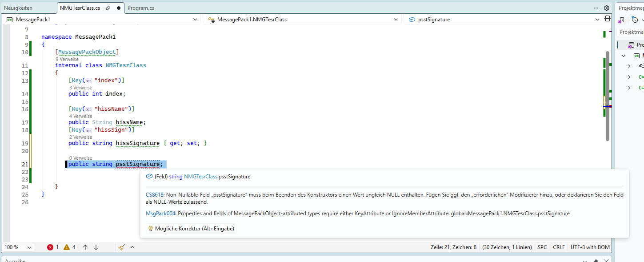The width and height of the screenshot is (644, 262).
Task: Open '4 Verweise' code lens above hissName
Action: pos(80,116)
